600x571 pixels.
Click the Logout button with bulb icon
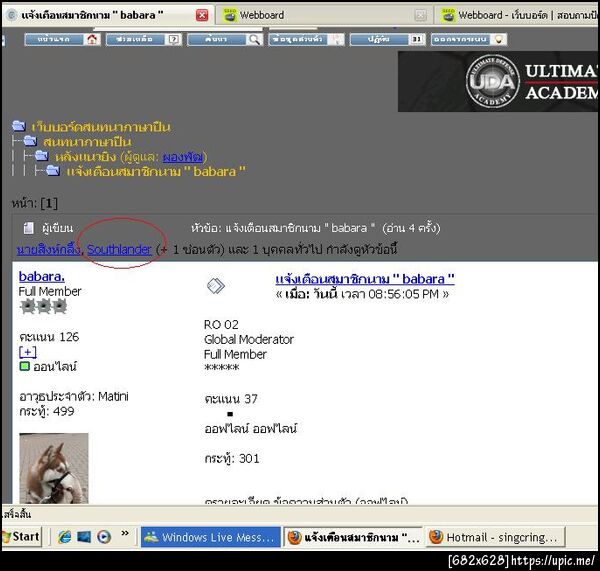(x=469, y=39)
